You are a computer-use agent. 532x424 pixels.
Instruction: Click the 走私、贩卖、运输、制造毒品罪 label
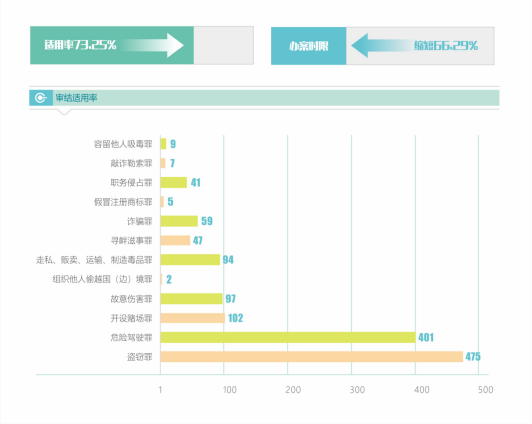tap(94, 260)
